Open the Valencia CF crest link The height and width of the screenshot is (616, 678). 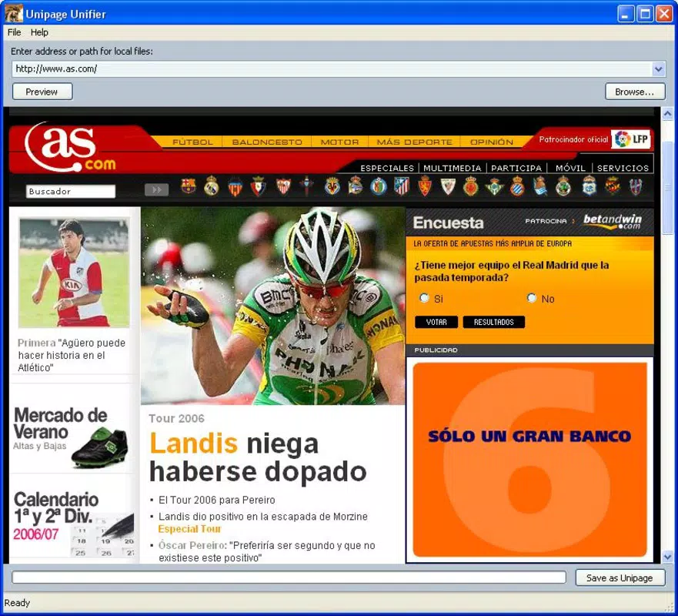click(x=235, y=187)
